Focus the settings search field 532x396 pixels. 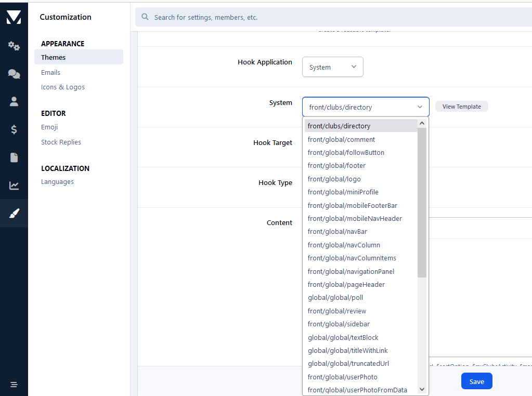333,17
